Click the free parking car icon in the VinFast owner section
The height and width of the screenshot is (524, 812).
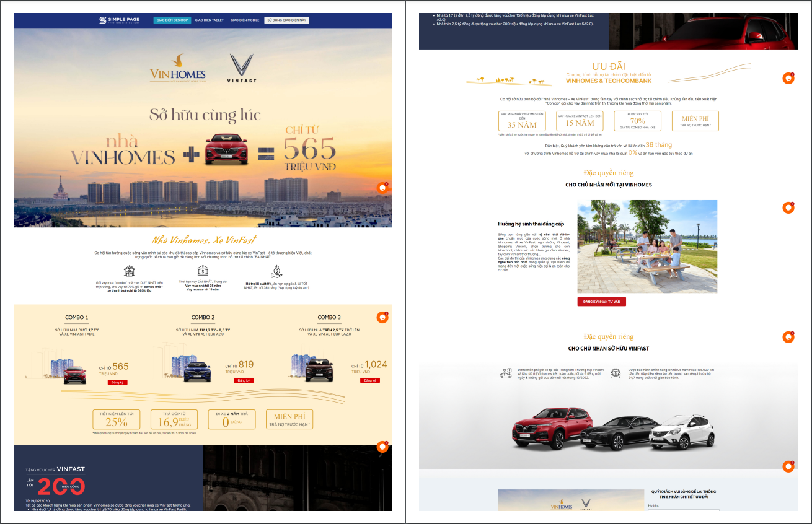(506, 373)
